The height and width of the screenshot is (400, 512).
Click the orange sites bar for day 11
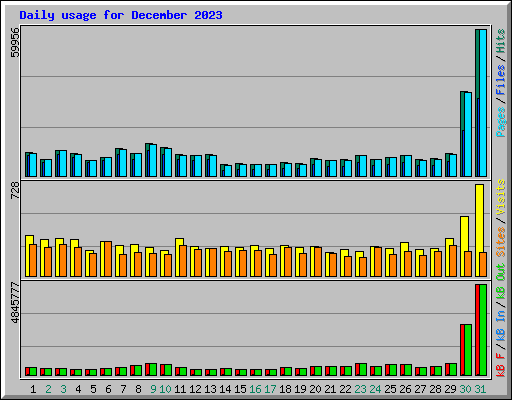point(183,261)
